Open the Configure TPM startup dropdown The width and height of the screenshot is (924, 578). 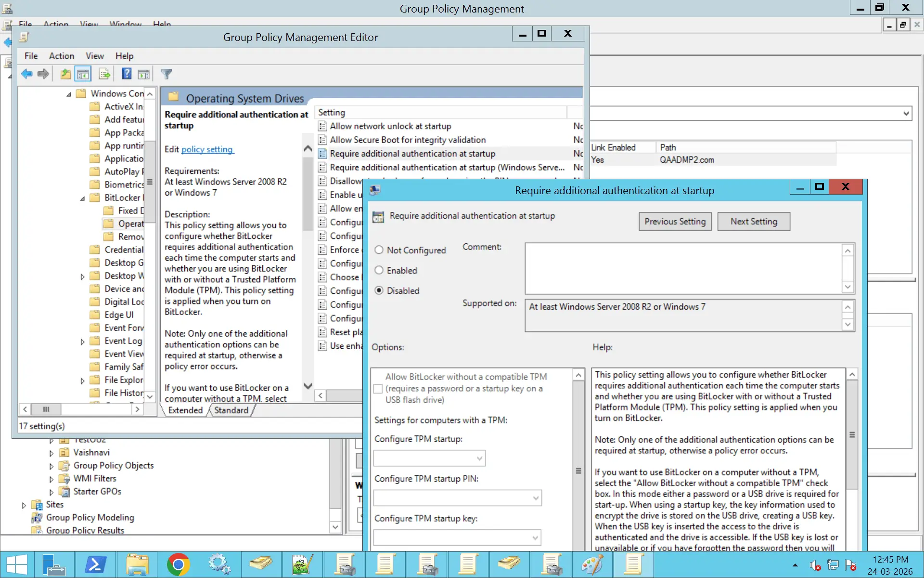[479, 458]
